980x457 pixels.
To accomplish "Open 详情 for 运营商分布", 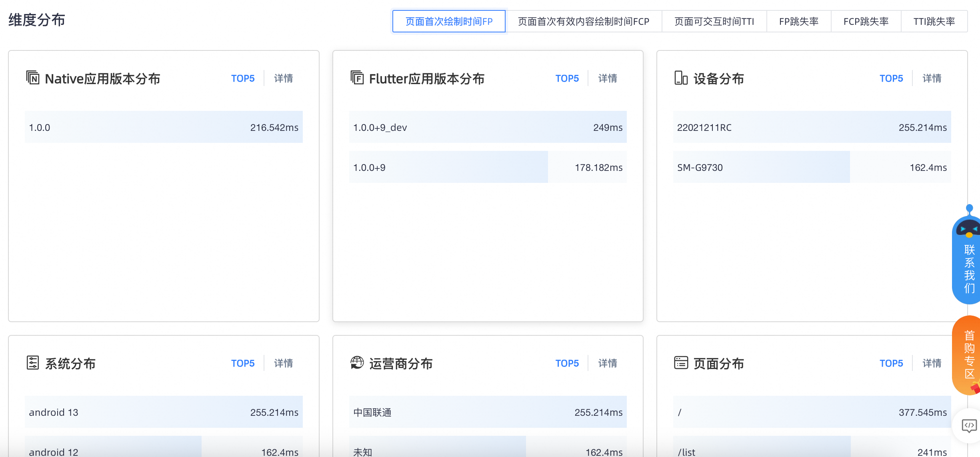I will pyautogui.click(x=607, y=363).
